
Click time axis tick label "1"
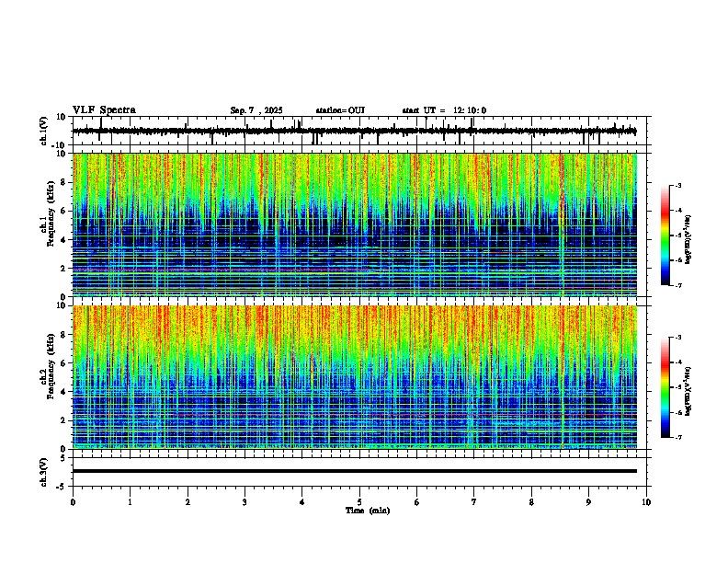click(130, 502)
